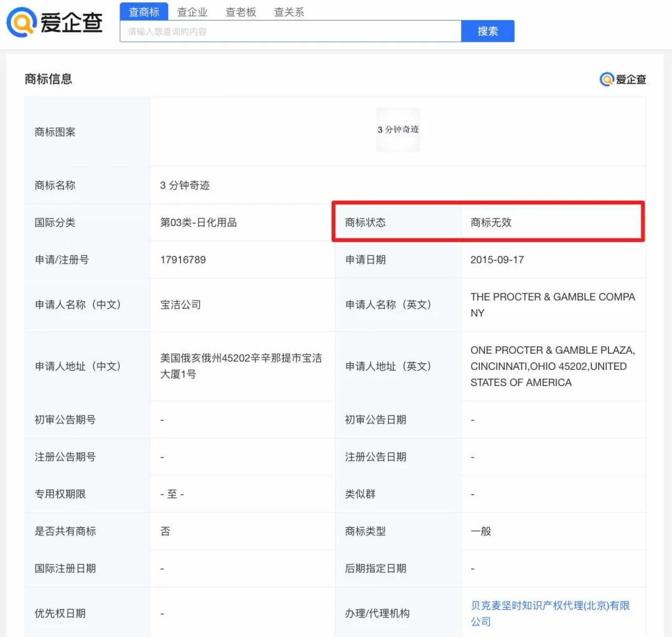Open the 查老板 tab
The width and height of the screenshot is (672, 637).
click(241, 12)
